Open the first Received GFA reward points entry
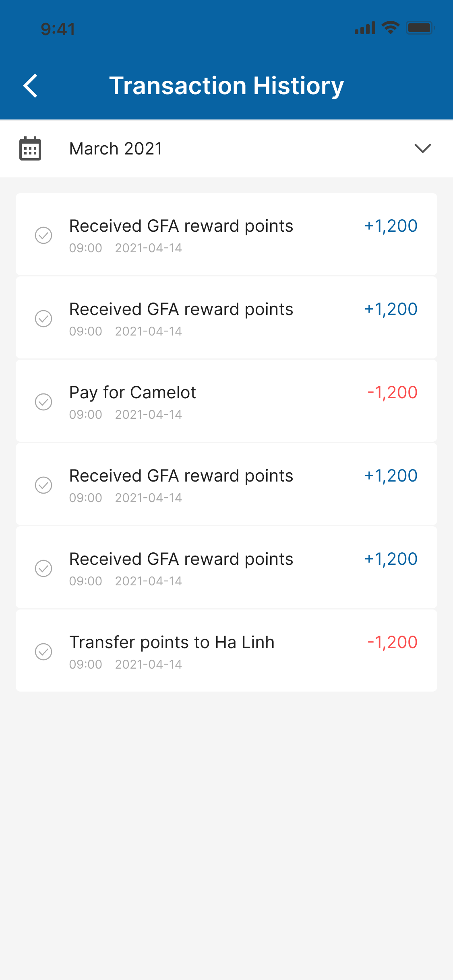 (x=226, y=235)
